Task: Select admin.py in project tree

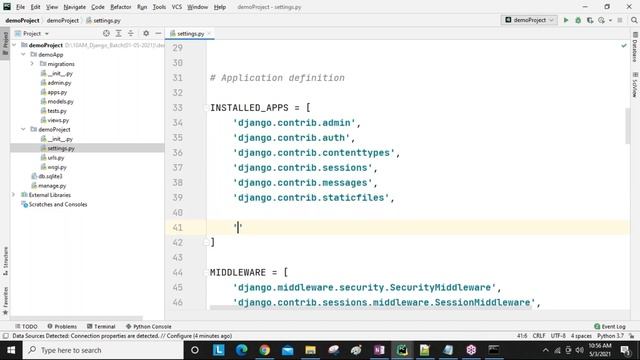Action: pos(59,82)
